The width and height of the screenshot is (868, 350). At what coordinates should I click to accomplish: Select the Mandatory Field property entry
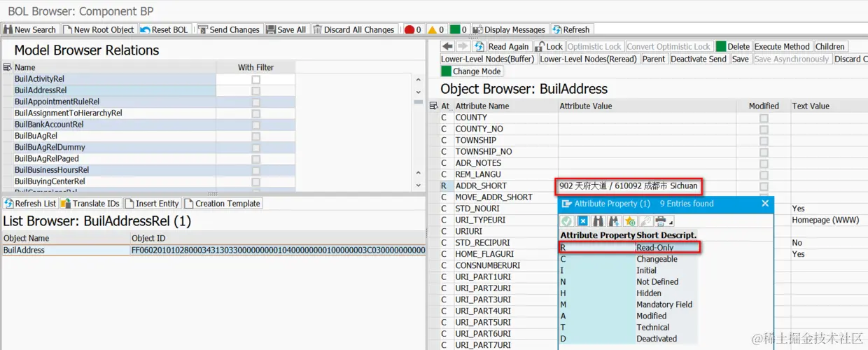click(629, 304)
